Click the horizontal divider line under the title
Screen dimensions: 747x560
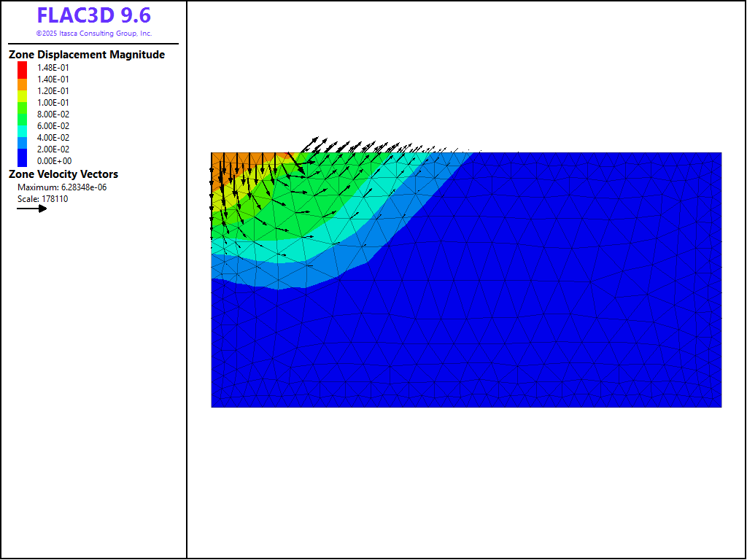(x=94, y=44)
